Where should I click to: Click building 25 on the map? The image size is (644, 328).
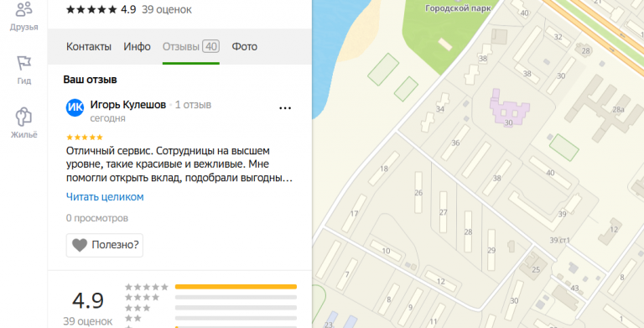[533, 266]
